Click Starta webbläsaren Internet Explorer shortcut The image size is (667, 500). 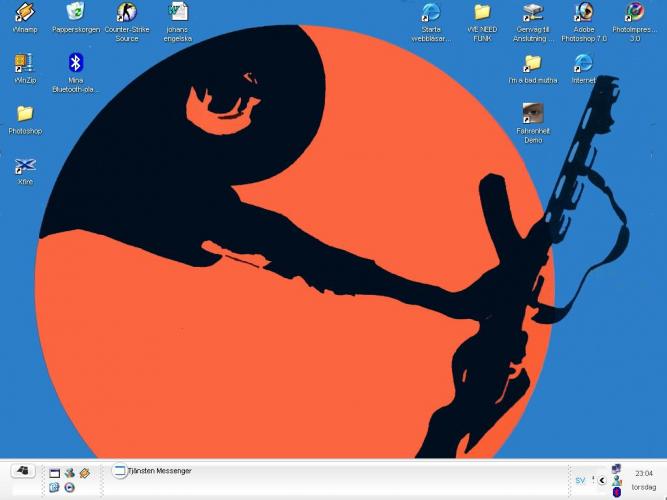tap(431, 13)
